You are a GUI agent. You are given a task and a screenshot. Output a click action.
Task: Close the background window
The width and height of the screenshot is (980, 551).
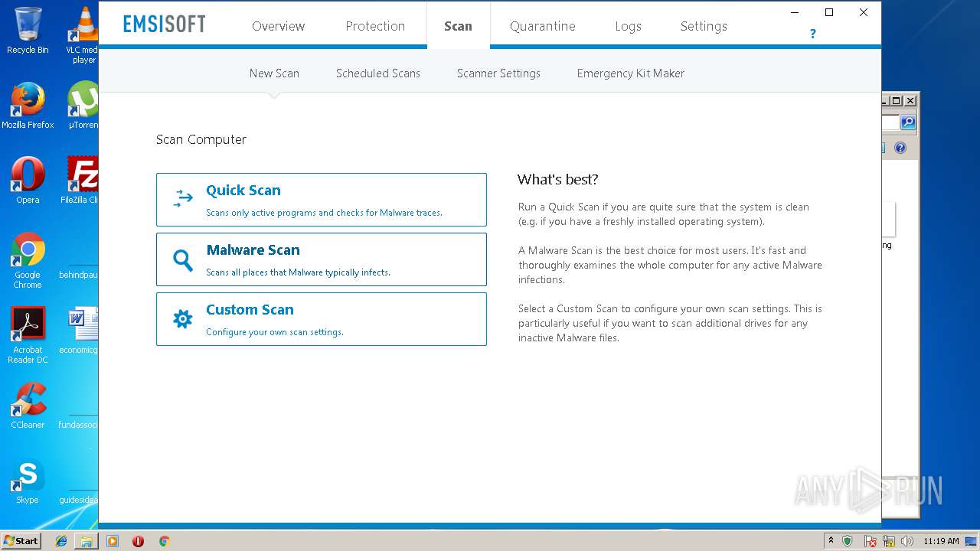(910, 101)
